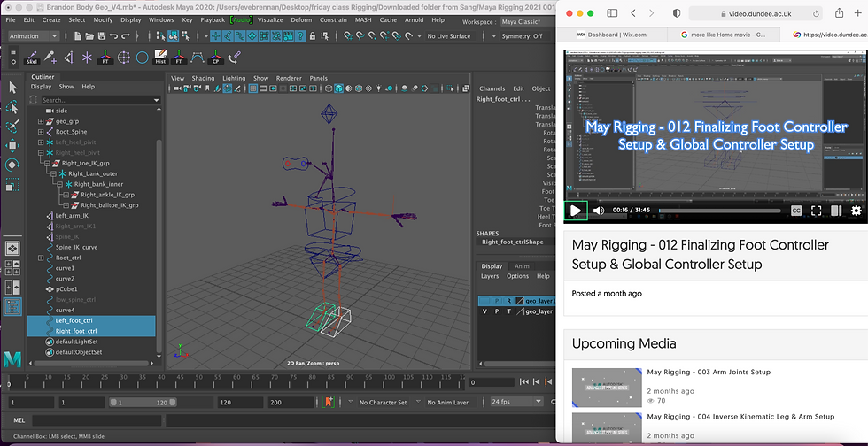Click thumbnail of May Rigging 003 video

pyautogui.click(x=606, y=388)
